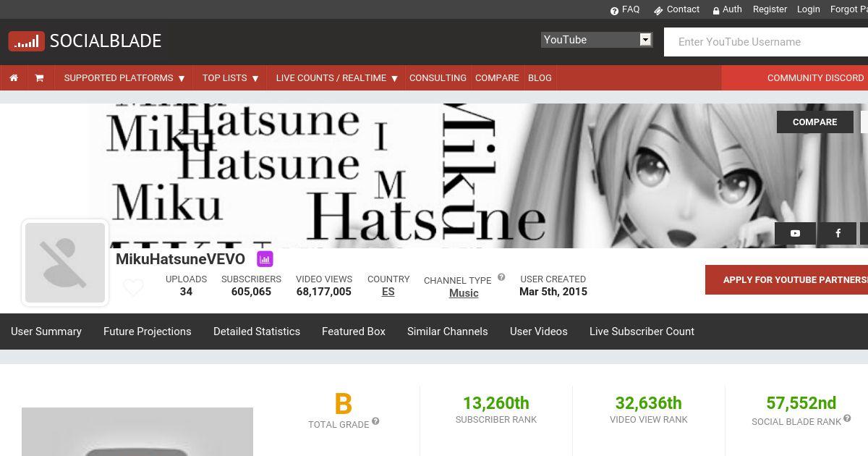
Task: Click the ES country link
Action: click(388, 292)
